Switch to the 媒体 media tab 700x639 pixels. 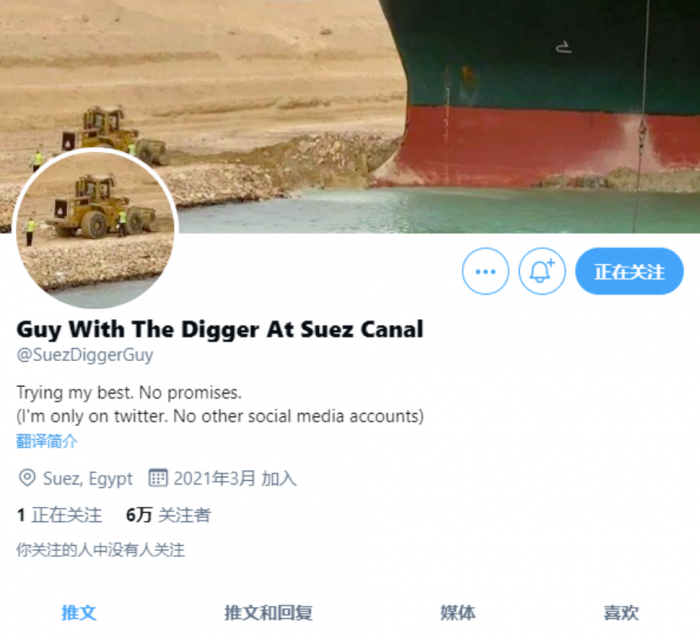(458, 613)
